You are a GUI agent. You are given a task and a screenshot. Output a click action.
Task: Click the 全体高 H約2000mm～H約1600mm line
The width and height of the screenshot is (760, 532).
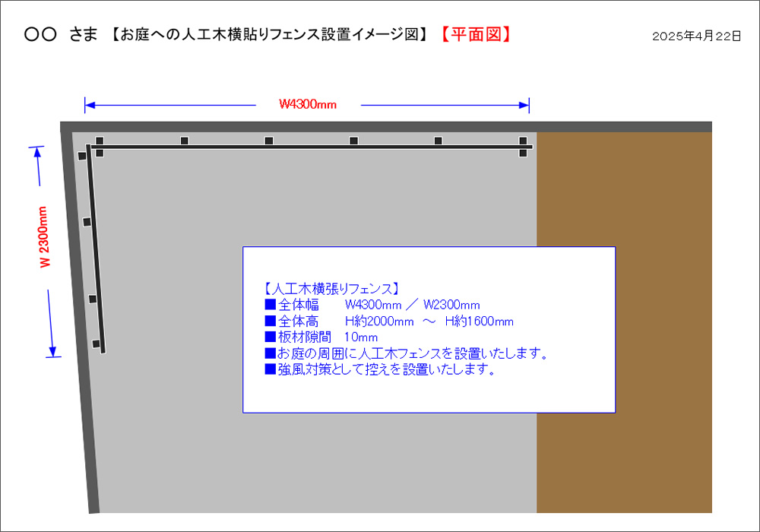[x=389, y=321]
